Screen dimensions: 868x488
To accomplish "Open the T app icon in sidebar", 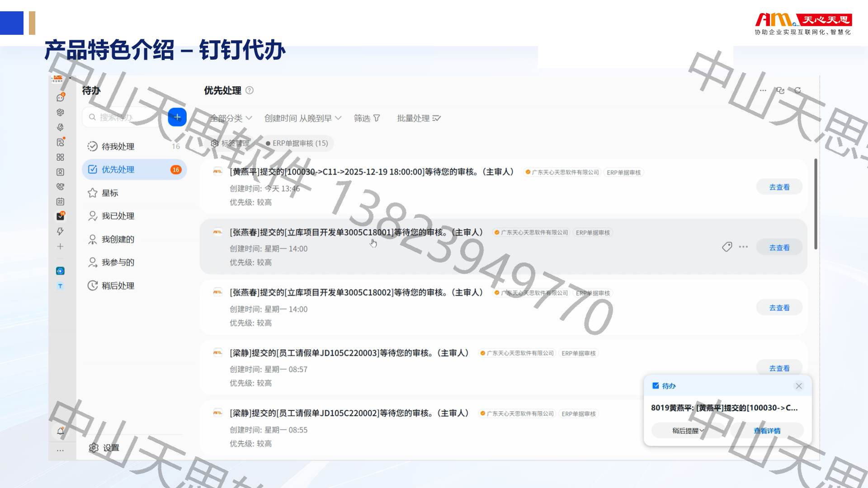I will (60, 286).
